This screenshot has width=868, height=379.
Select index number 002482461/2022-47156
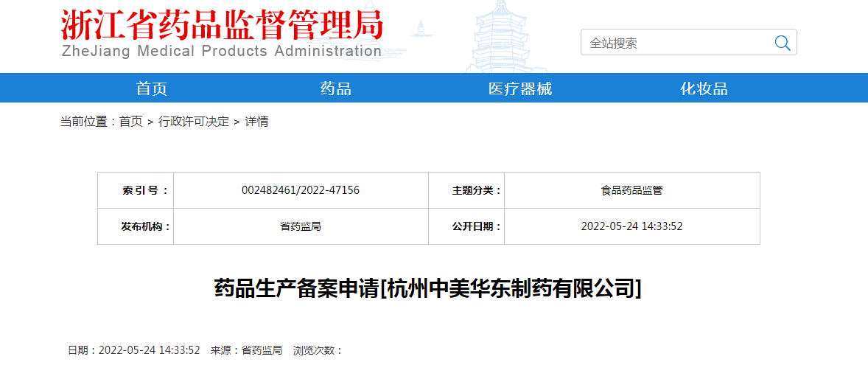click(301, 191)
